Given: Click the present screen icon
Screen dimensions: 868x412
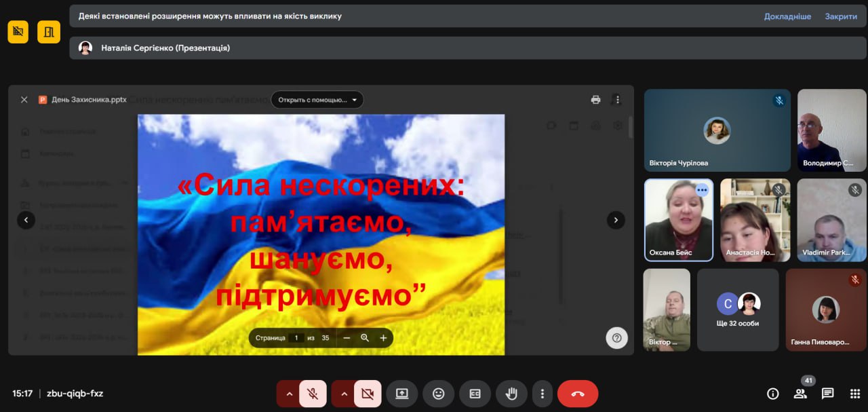Looking at the screenshot, I should click(x=402, y=394).
